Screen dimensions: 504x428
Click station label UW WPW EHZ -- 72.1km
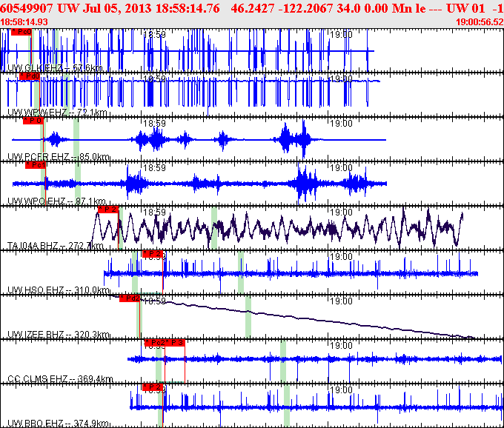(x=57, y=113)
